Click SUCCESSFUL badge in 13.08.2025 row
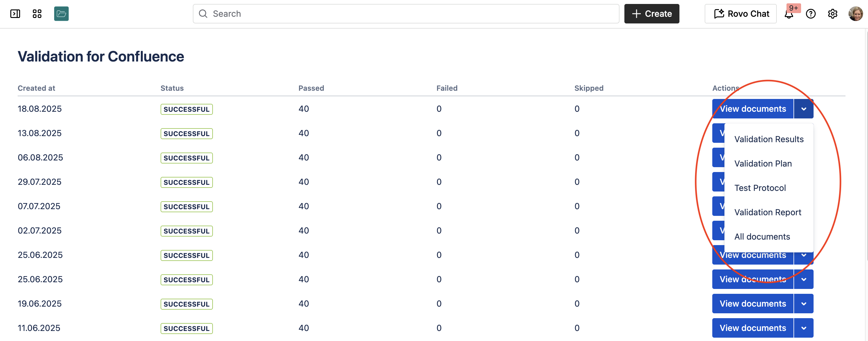 [x=187, y=134]
